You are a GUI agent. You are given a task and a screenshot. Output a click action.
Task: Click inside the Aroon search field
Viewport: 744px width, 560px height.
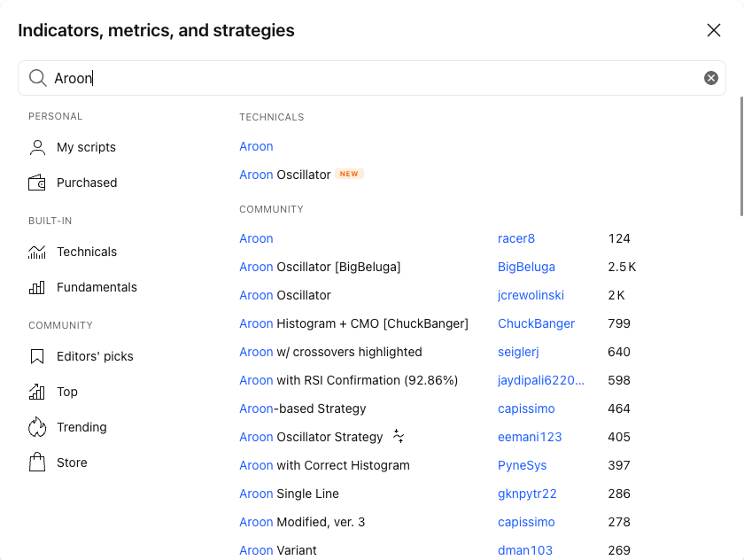[372, 78]
